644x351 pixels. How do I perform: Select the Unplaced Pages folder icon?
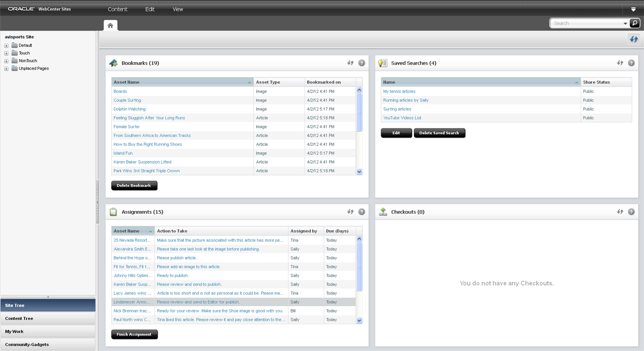tap(14, 68)
